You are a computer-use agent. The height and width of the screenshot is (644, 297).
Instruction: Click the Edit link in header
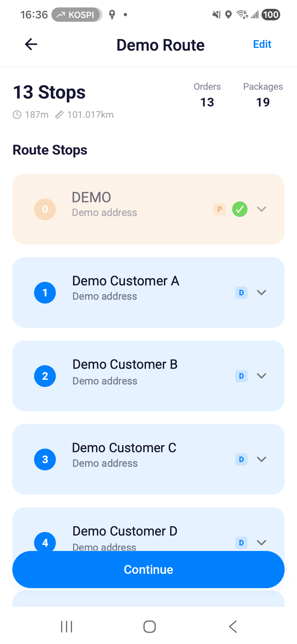click(x=262, y=44)
